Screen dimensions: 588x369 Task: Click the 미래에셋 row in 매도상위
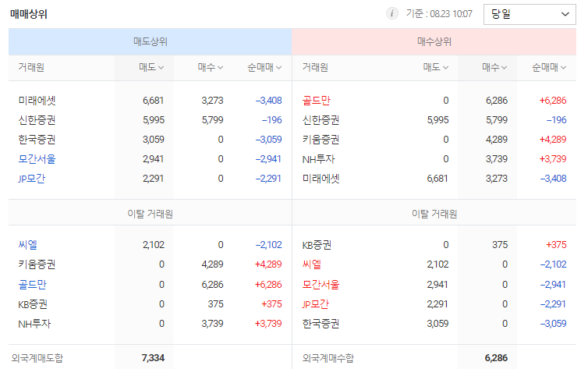click(150, 101)
